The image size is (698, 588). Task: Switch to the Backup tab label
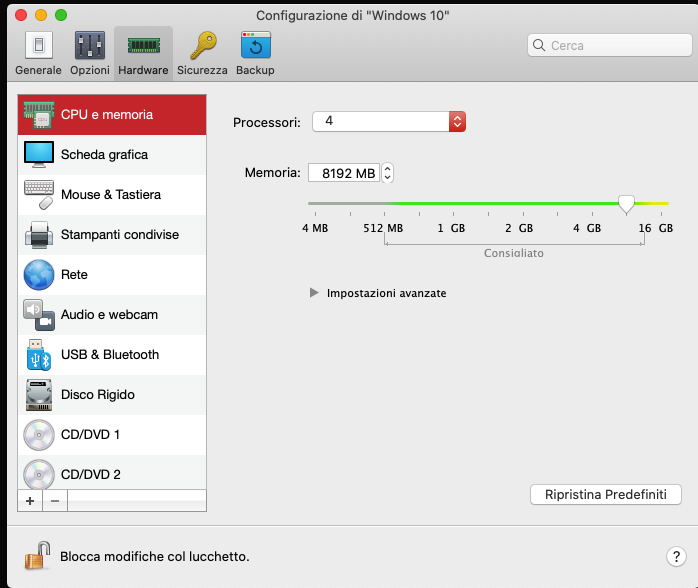pos(255,70)
